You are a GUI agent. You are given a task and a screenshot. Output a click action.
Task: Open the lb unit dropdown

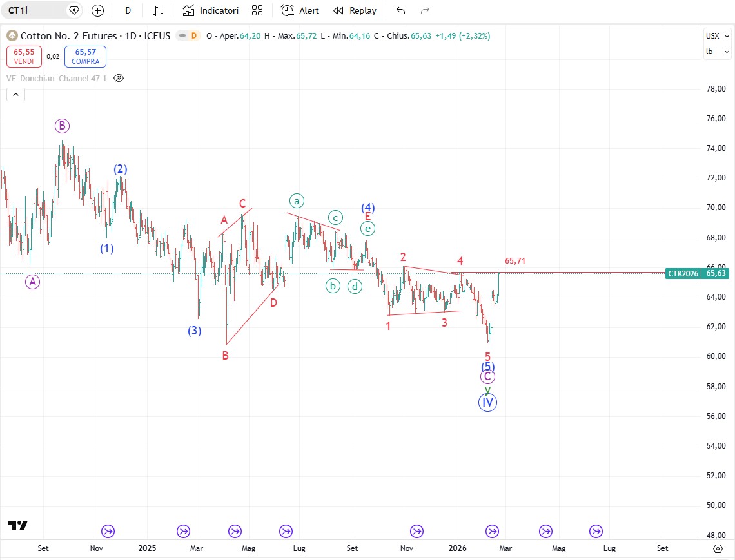coord(716,52)
